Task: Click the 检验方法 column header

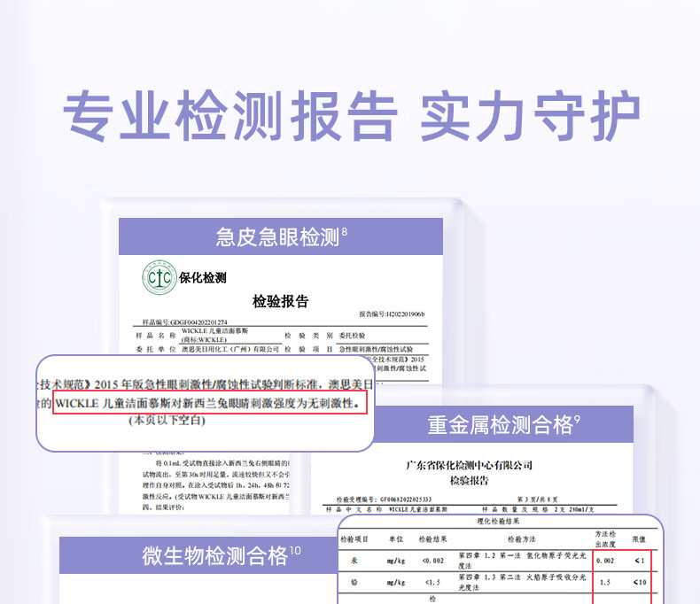Action: pos(521,539)
